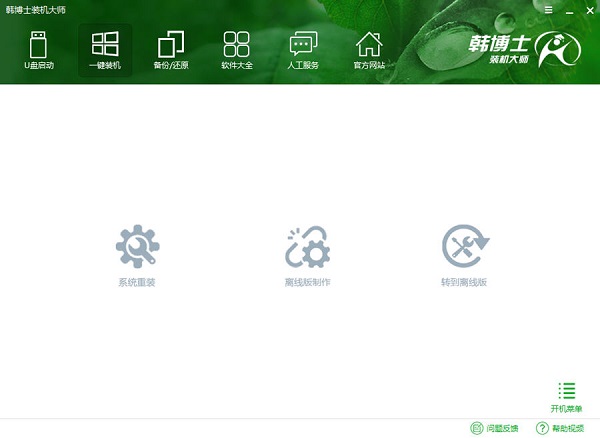Close the 韩博士装机大师 window

click(590, 11)
